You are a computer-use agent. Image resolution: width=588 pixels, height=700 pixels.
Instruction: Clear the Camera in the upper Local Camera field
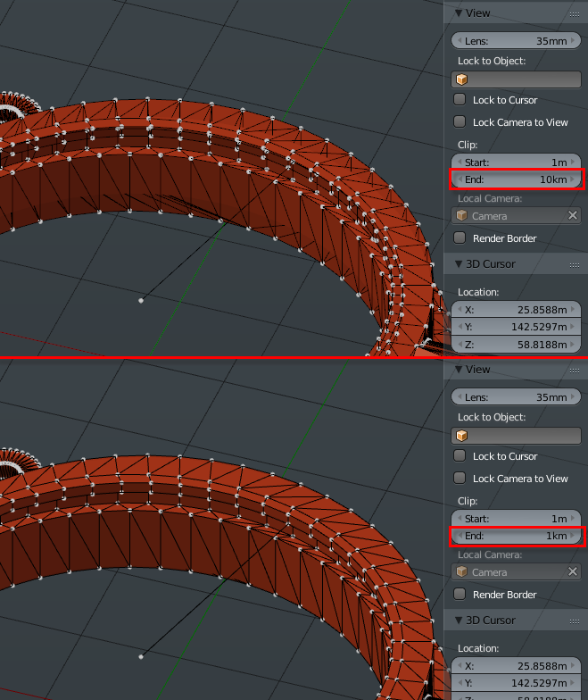573,216
